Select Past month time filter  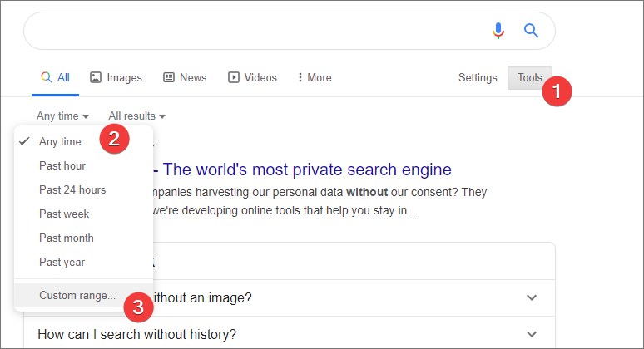pos(67,238)
